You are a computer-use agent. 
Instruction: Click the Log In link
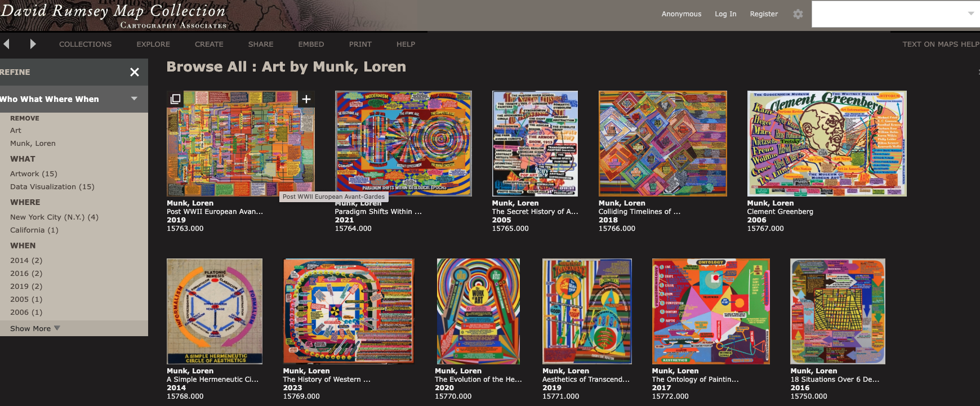tap(725, 14)
